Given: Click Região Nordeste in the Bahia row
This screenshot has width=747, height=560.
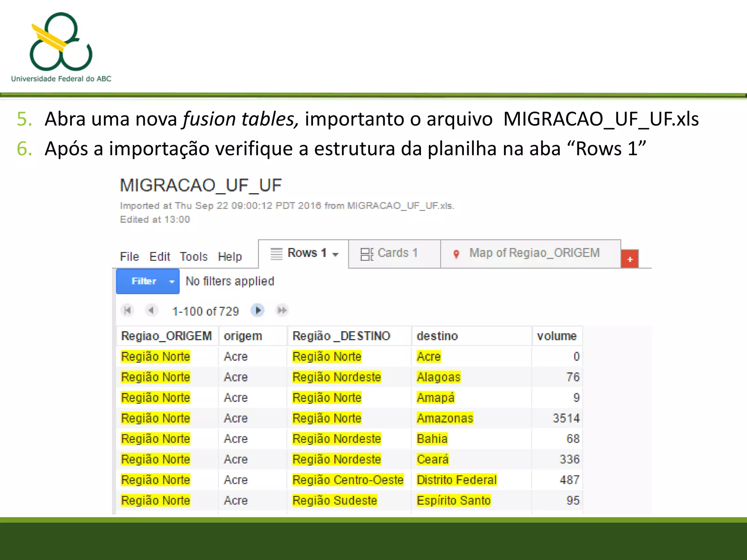Looking at the screenshot, I should click(337, 439).
